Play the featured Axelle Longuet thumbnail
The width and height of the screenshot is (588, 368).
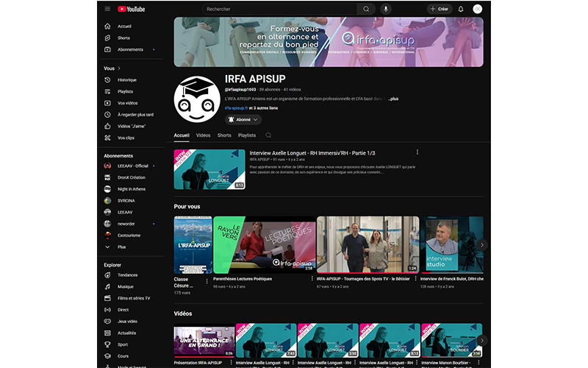(209, 169)
